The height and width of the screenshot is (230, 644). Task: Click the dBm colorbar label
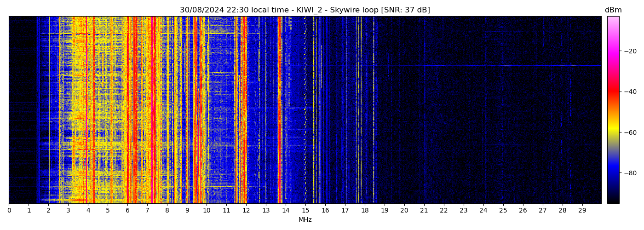pyautogui.click(x=613, y=10)
